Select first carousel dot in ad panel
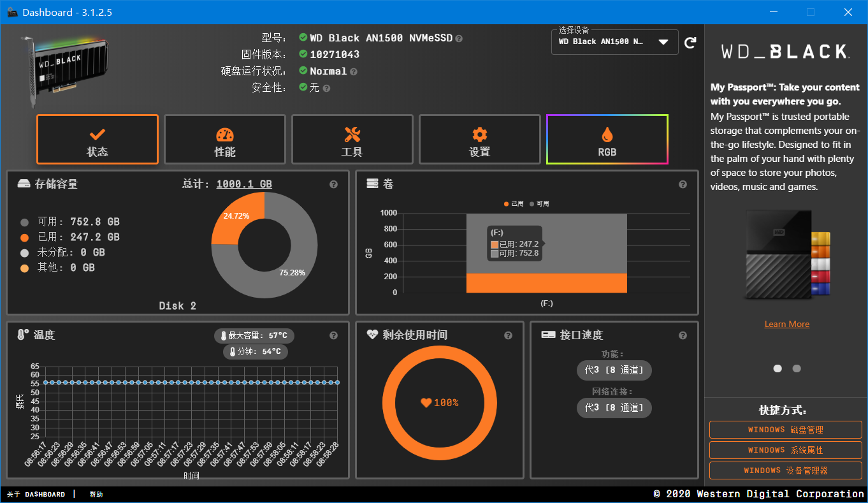868x503 pixels. click(x=778, y=368)
